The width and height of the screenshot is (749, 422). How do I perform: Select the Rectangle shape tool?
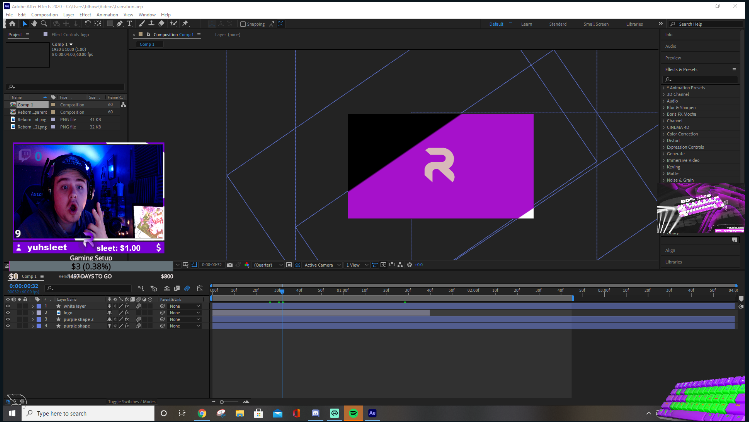coord(110,23)
